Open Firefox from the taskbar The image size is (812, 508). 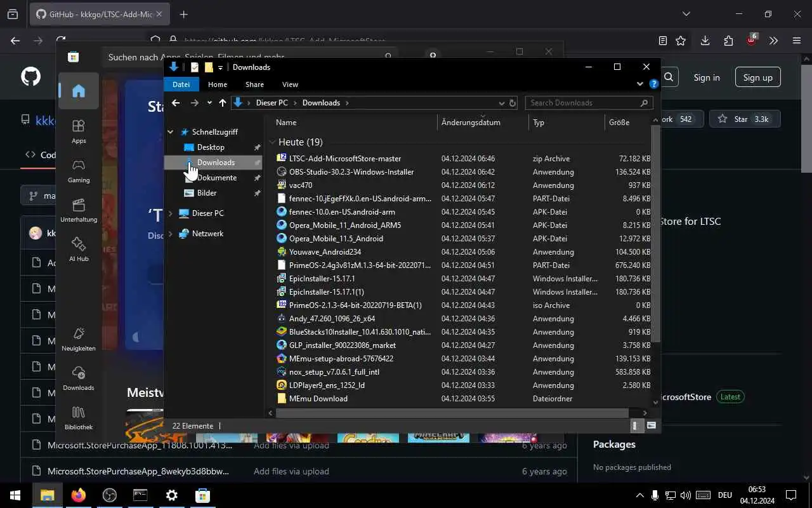pos(79,495)
